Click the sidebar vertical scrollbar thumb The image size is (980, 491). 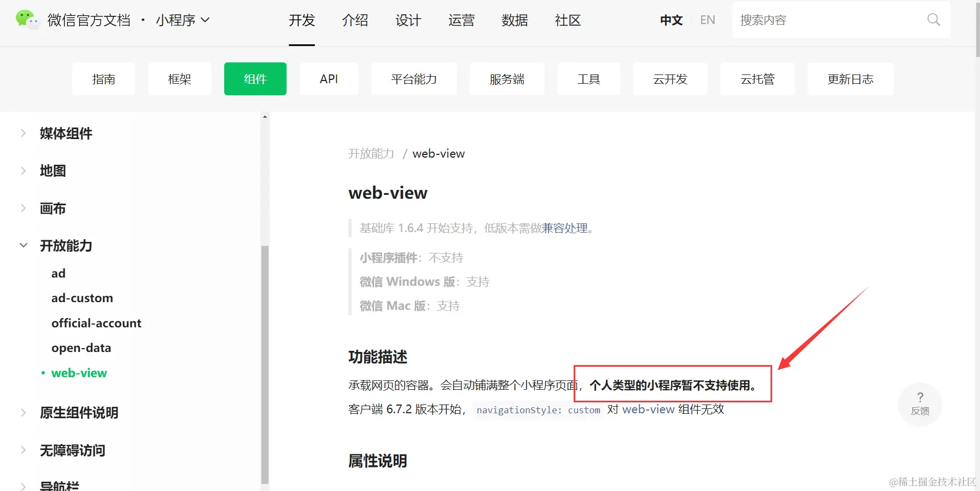click(x=265, y=365)
